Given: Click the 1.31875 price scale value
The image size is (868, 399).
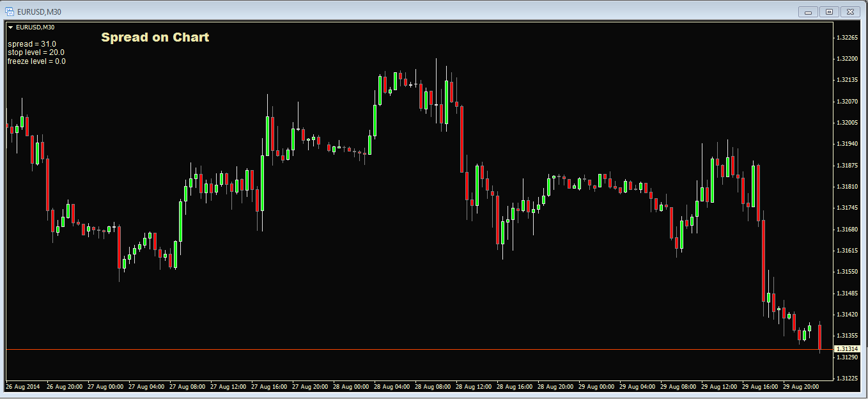Looking at the screenshot, I should (x=847, y=165).
